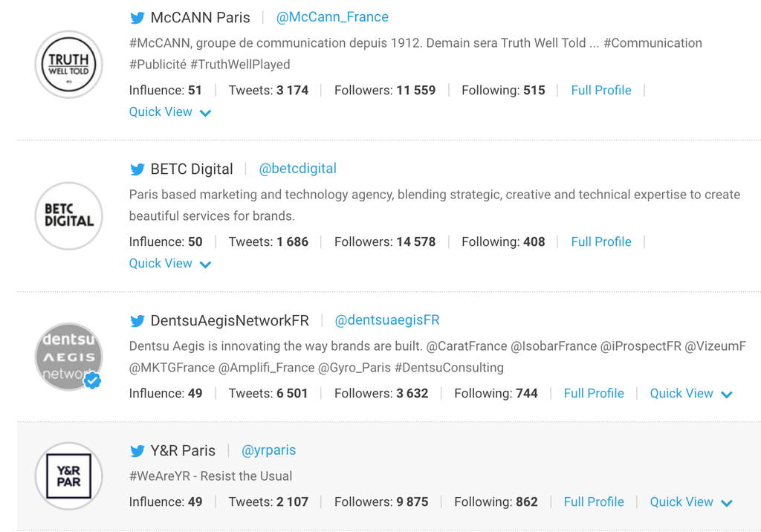Click the Twitter bird icon beside Y&R Paris
Viewport: 761px width, 532px height.
click(x=137, y=451)
